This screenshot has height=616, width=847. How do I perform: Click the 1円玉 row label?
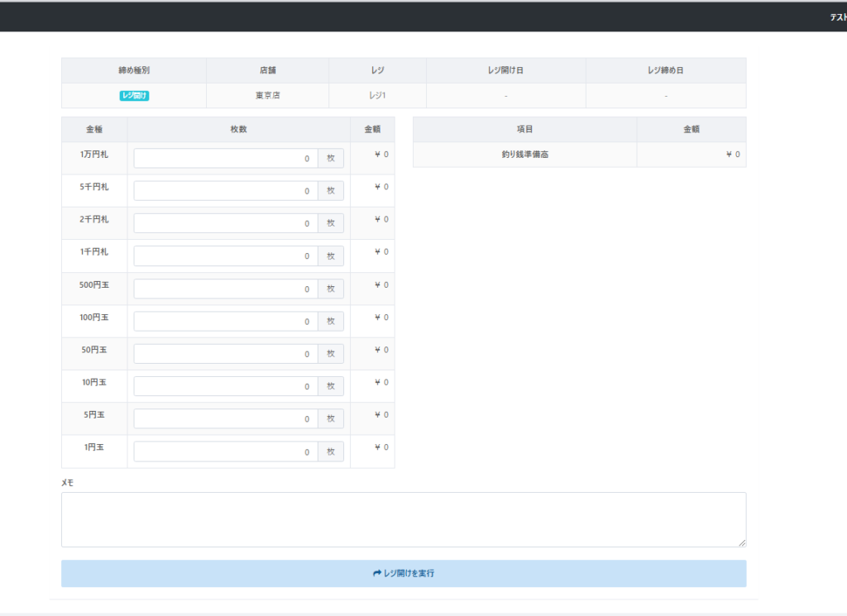tap(94, 447)
